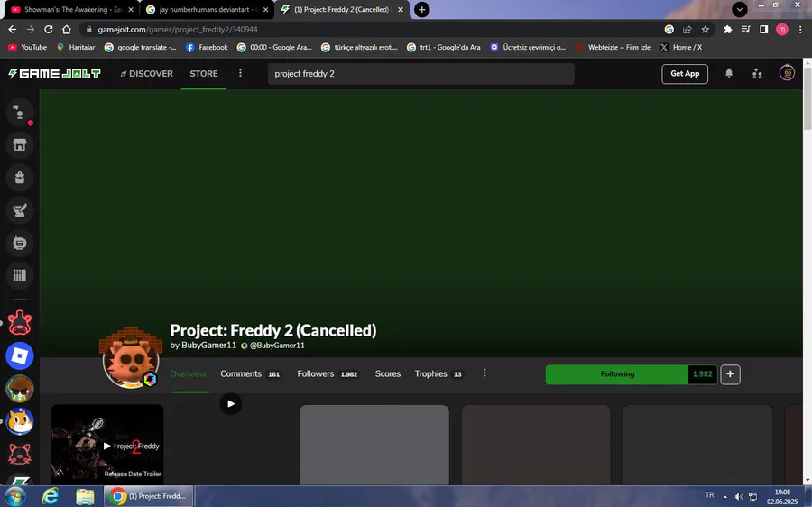Click the search field with project freddy 2
The image size is (812, 507).
click(x=421, y=74)
